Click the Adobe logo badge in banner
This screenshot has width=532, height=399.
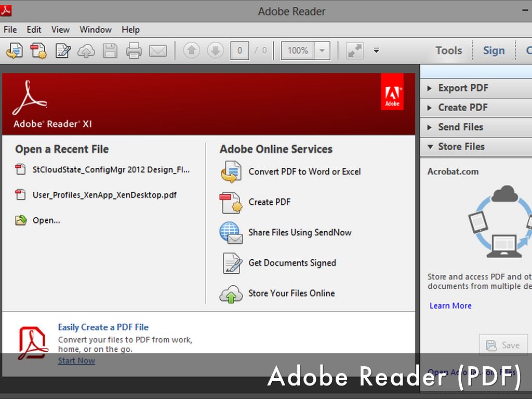[x=392, y=91]
